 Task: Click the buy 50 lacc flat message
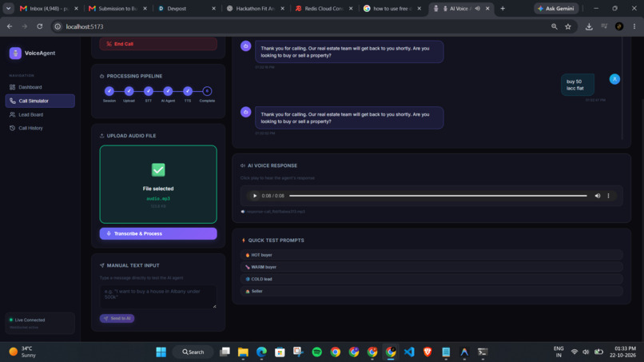point(578,85)
